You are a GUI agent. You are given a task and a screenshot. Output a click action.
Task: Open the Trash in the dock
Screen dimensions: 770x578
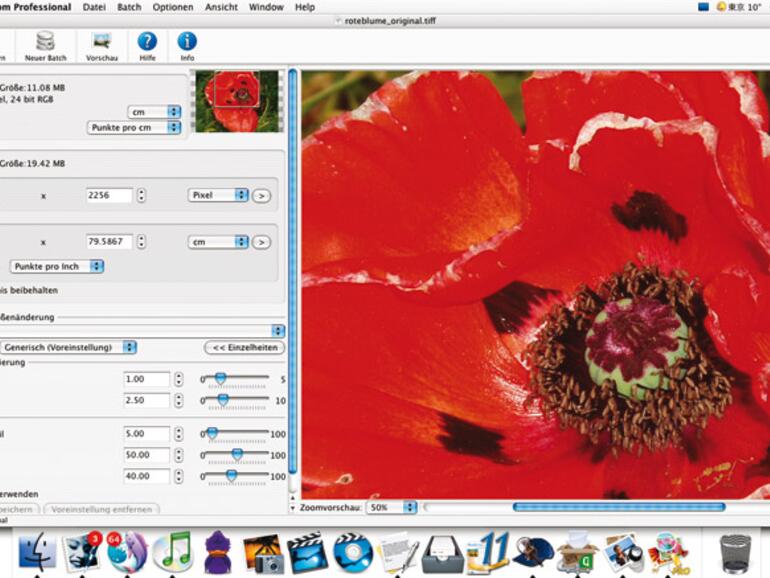tap(735, 552)
